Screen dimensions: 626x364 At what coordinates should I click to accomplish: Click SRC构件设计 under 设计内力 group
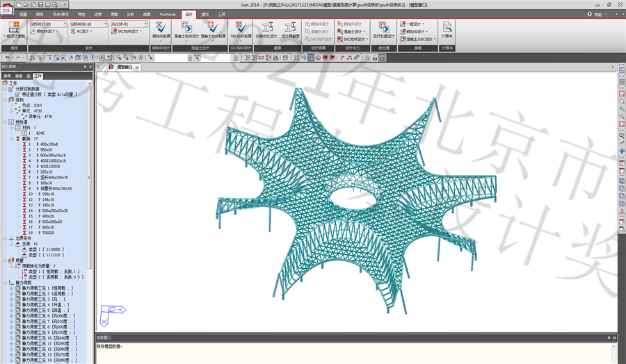pos(351,39)
